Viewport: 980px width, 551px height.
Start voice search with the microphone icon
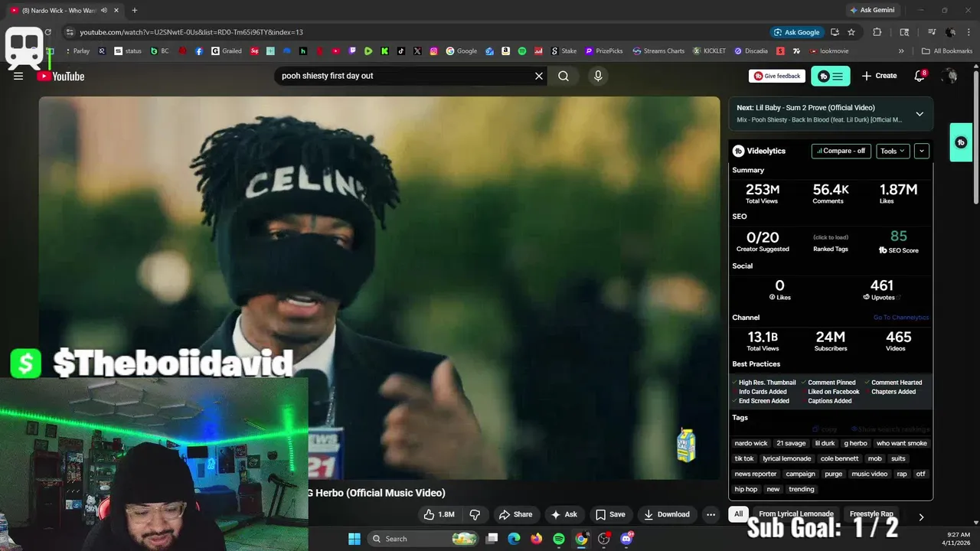[x=598, y=76]
